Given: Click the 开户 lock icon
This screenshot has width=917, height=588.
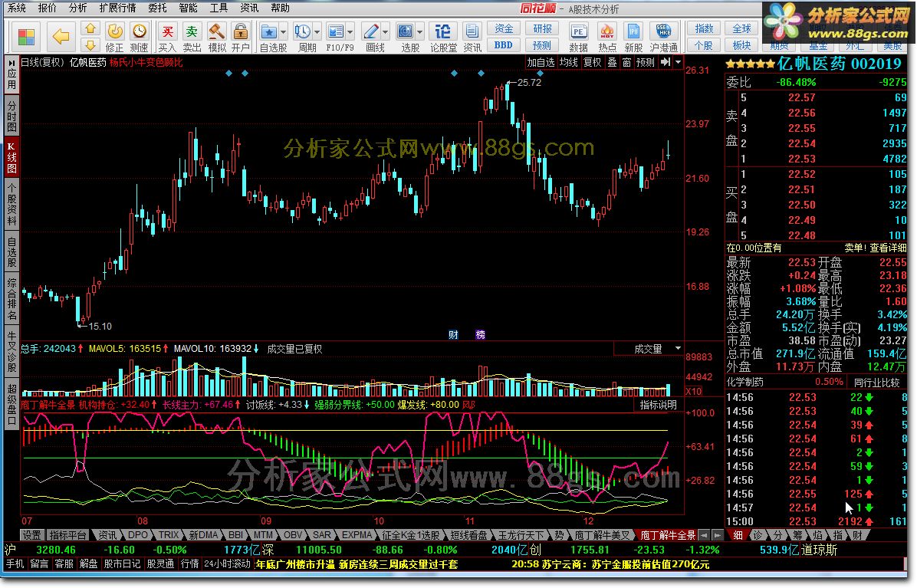Looking at the screenshot, I should click(240, 31).
